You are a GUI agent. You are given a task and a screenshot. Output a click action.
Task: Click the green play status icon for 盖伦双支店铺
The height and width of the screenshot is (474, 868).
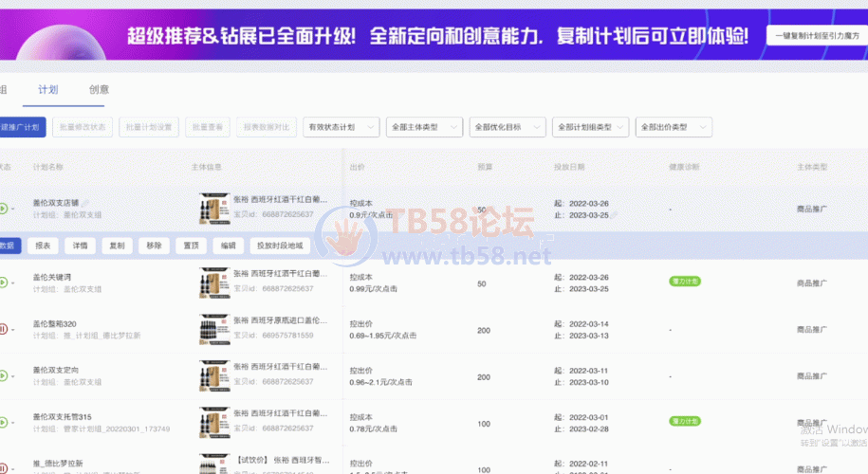[4, 209]
